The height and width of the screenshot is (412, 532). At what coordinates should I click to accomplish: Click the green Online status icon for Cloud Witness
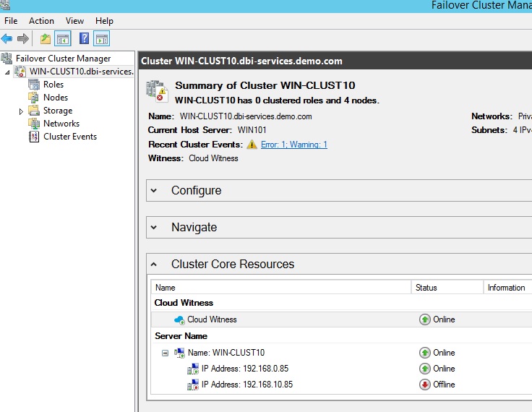point(424,319)
